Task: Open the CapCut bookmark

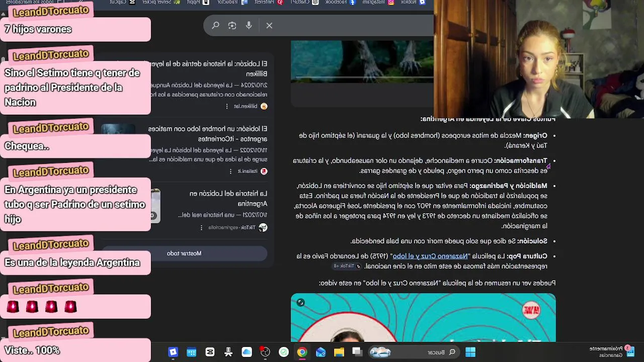Action: 123,2
